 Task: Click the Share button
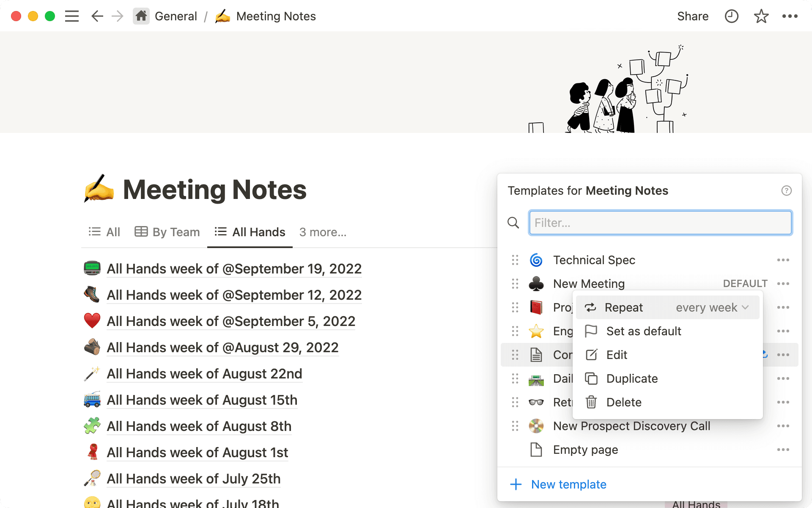pos(693,16)
